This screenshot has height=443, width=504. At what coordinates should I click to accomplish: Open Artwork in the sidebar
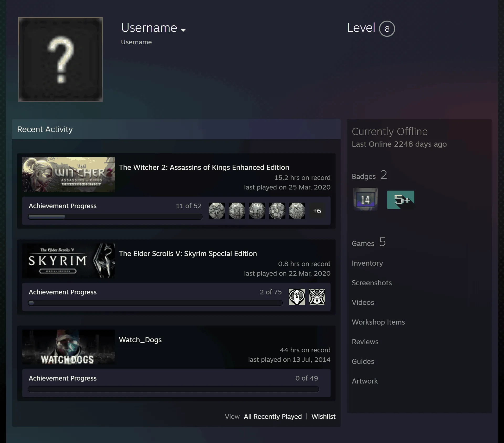pyautogui.click(x=365, y=381)
